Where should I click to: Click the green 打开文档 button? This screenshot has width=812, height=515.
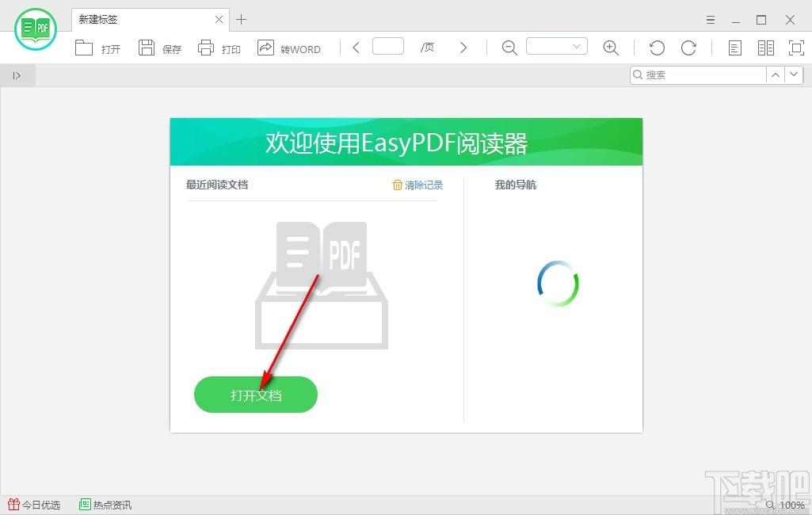(x=256, y=395)
